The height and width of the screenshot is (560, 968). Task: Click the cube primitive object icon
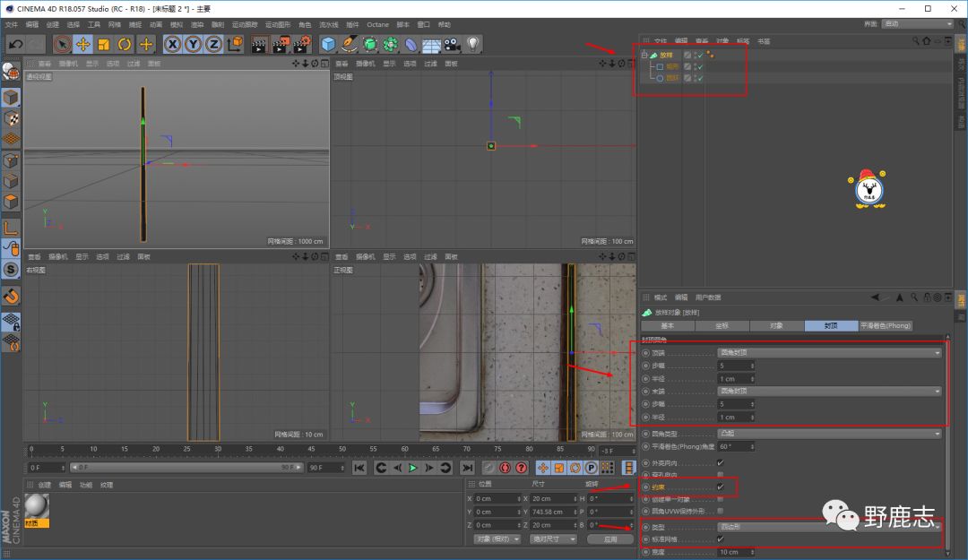click(x=328, y=44)
